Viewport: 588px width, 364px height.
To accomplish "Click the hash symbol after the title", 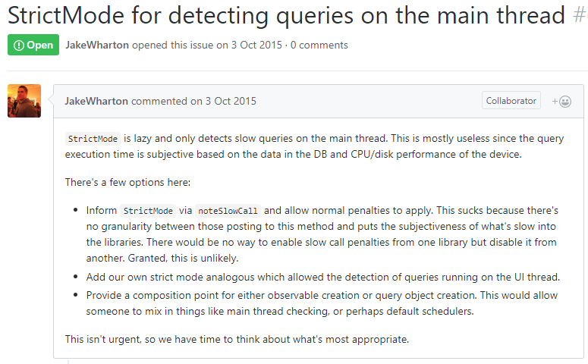I will tap(580, 15).
